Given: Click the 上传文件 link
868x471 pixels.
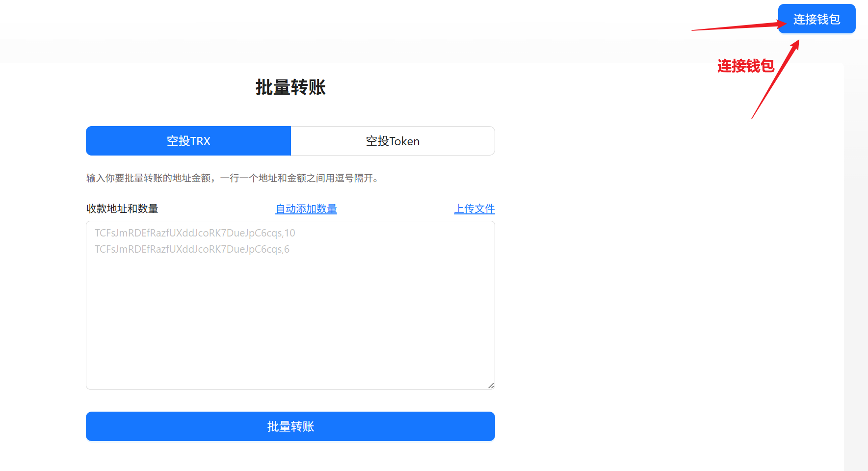Looking at the screenshot, I should 474,209.
